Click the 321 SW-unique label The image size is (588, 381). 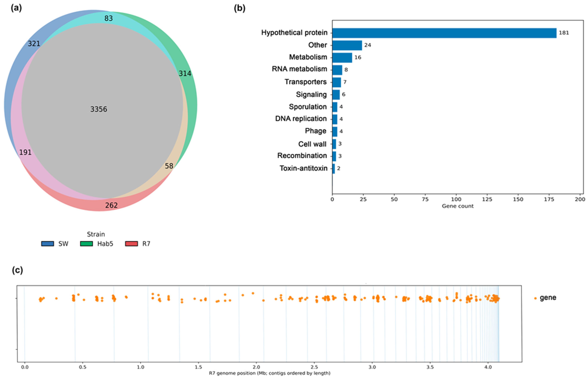coord(34,44)
